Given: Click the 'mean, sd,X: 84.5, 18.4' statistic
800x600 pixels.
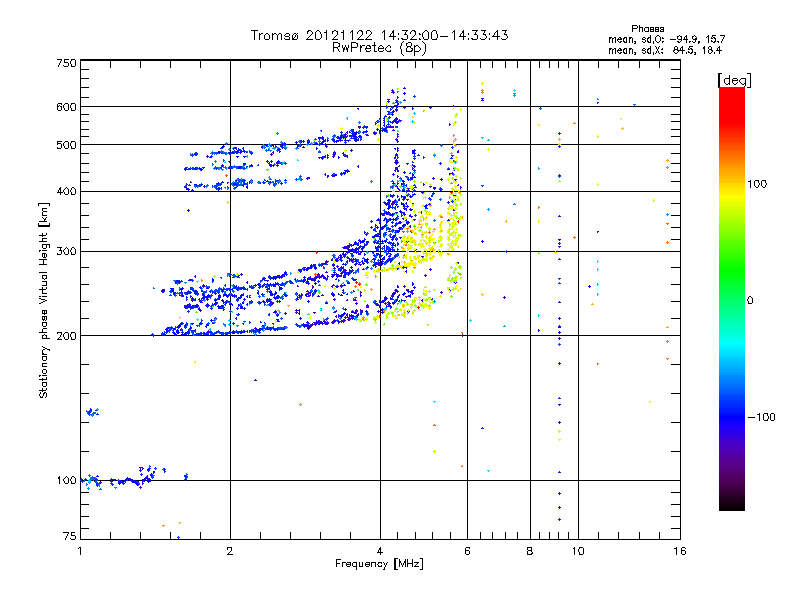Looking at the screenshot, I should pos(665,50).
